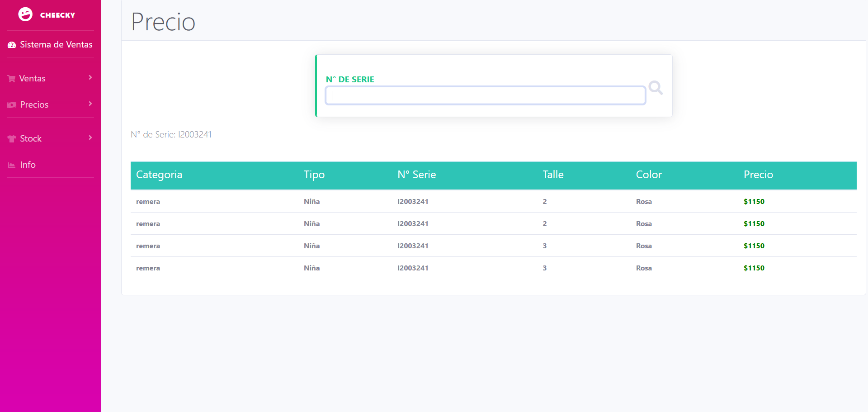The height and width of the screenshot is (412, 868).
Task: Open the Sistema de Ventas menu item
Action: (50, 44)
